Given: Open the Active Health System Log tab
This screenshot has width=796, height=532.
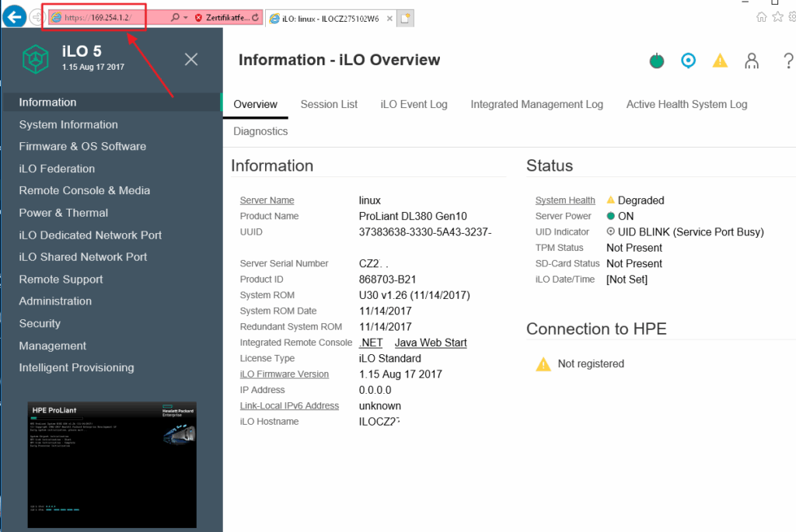Looking at the screenshot, I should click(686, 105).
